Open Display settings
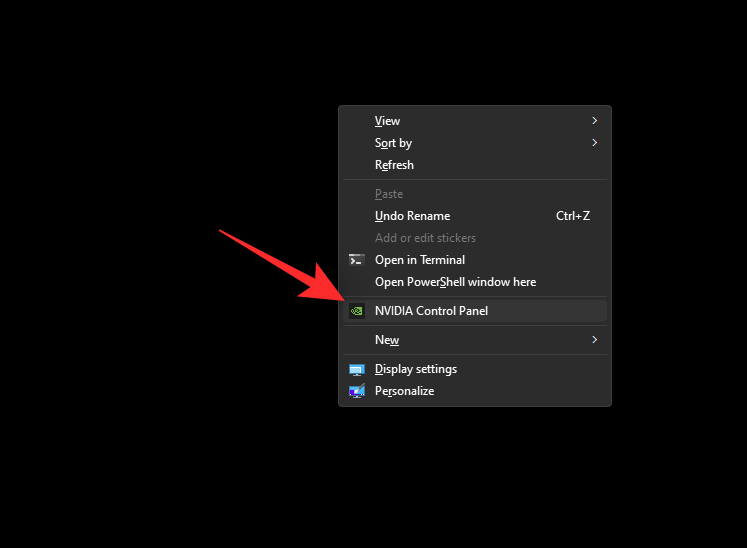747x548 pixels. 474,369
